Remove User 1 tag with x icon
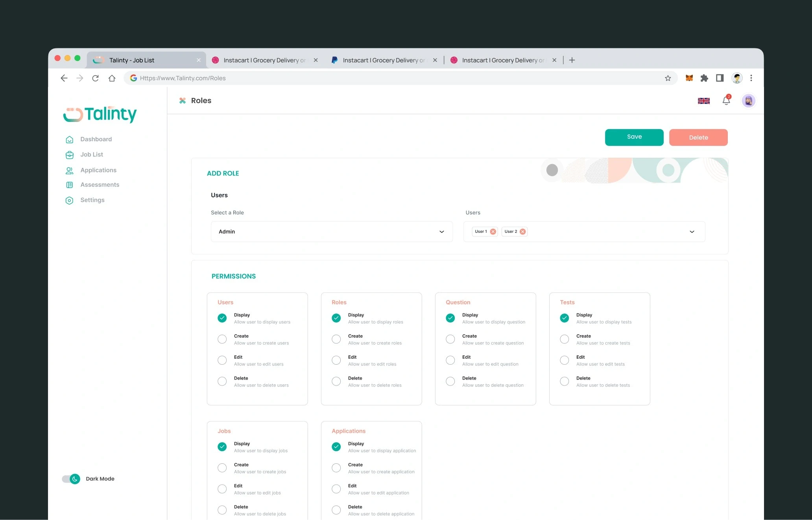This screenshot has height=520, width=812. pos(493,232)
